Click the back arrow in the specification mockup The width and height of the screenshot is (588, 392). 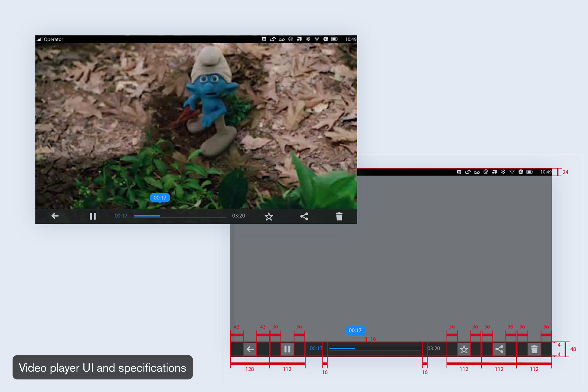click(250, 349)
